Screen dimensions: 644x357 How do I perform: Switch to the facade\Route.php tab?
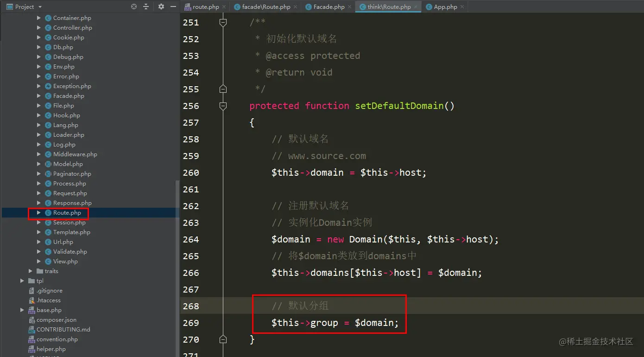click(265, 6)
